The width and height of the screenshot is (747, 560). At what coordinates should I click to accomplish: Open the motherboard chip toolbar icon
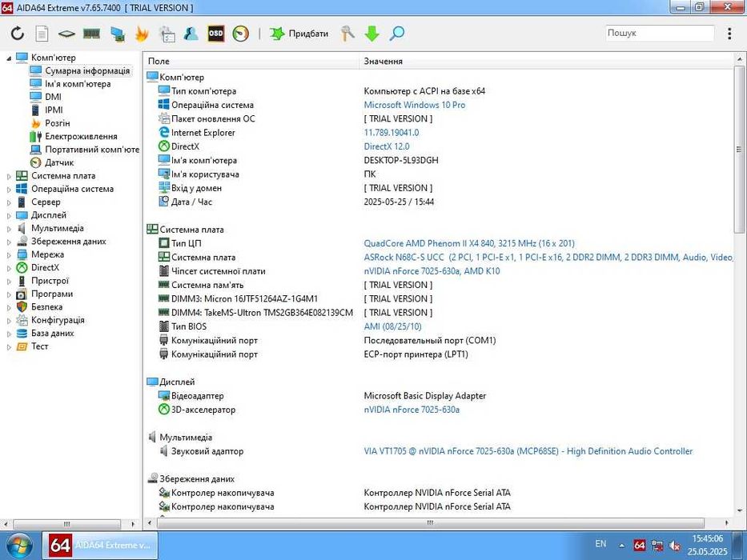click(x=66, y=34)
